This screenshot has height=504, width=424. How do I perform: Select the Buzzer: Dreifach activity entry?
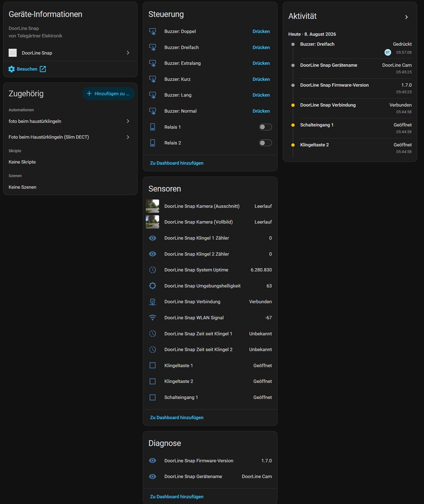pos(350,48)
